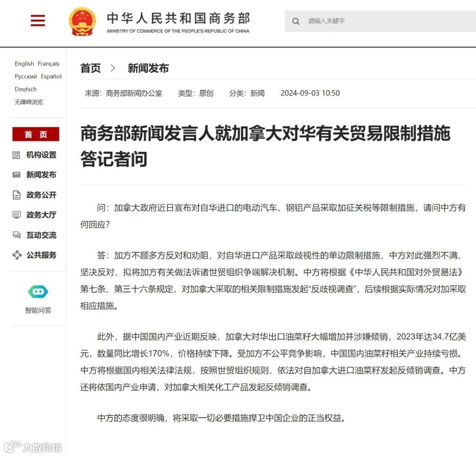
Task: Click the 政务公开 document icon
Action: click(16, 195)
